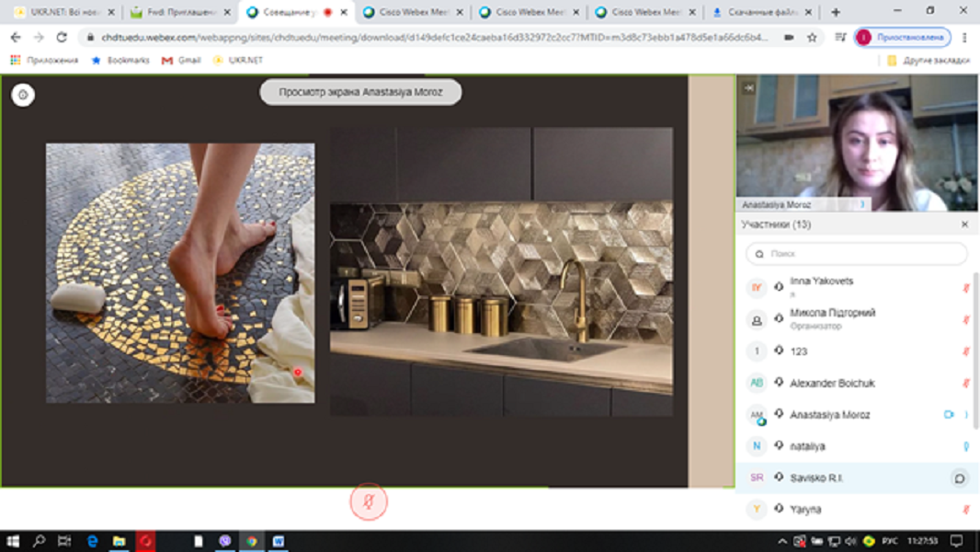This screenshot has width=980, height=552.
Task: Click nataliya's active microphone icon
Action: (x=965, y=446)
